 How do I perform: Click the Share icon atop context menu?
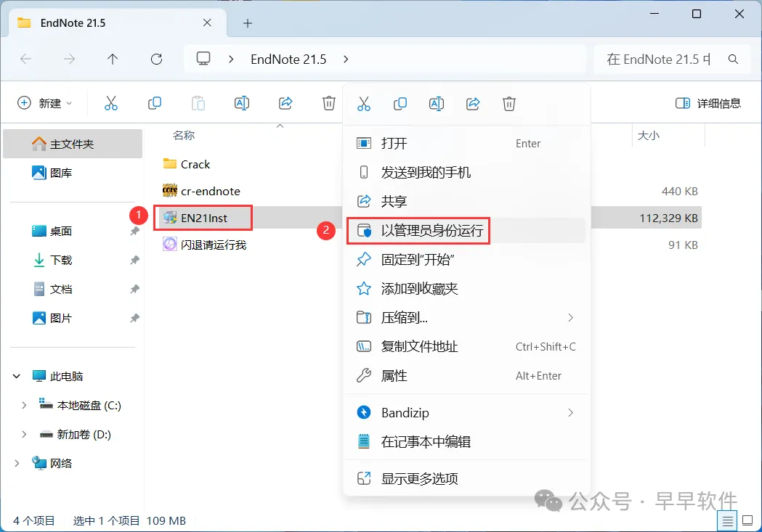tap(473, 103)
